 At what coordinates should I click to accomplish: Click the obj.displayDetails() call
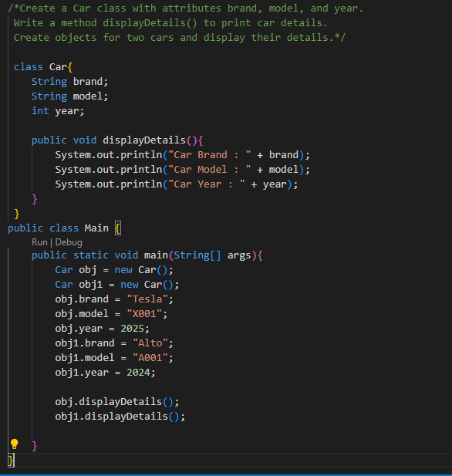click(117, 402)
